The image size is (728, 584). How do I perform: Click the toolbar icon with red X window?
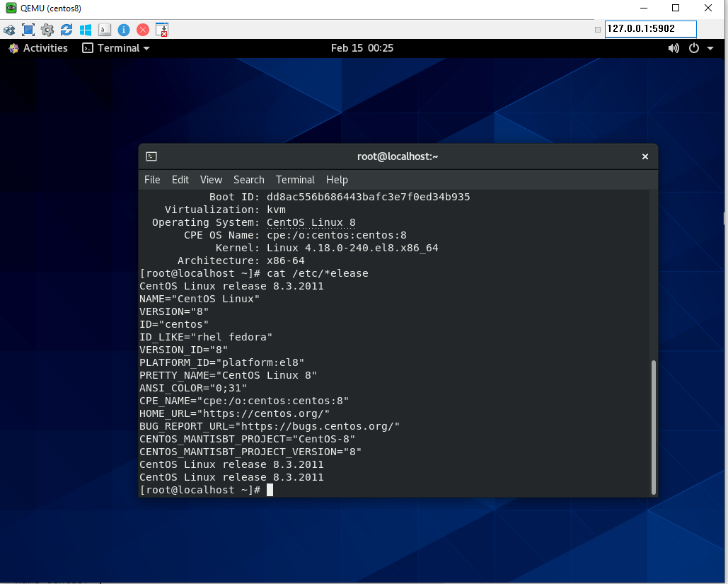pos(162,30)
